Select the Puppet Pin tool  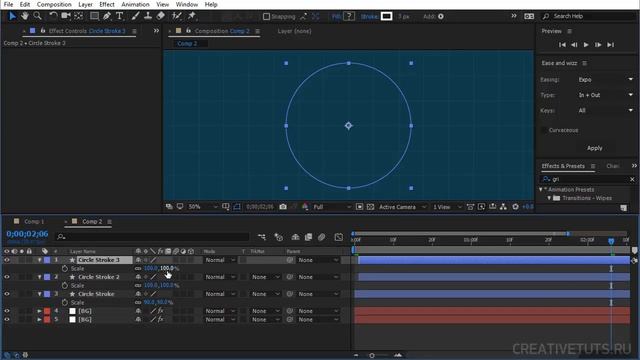[x=192, y=16]
